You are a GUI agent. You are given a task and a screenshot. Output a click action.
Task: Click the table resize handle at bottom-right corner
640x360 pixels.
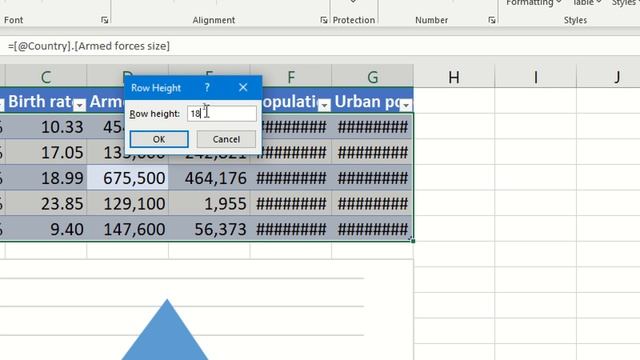pyautogui.click(x=413, y=241)
